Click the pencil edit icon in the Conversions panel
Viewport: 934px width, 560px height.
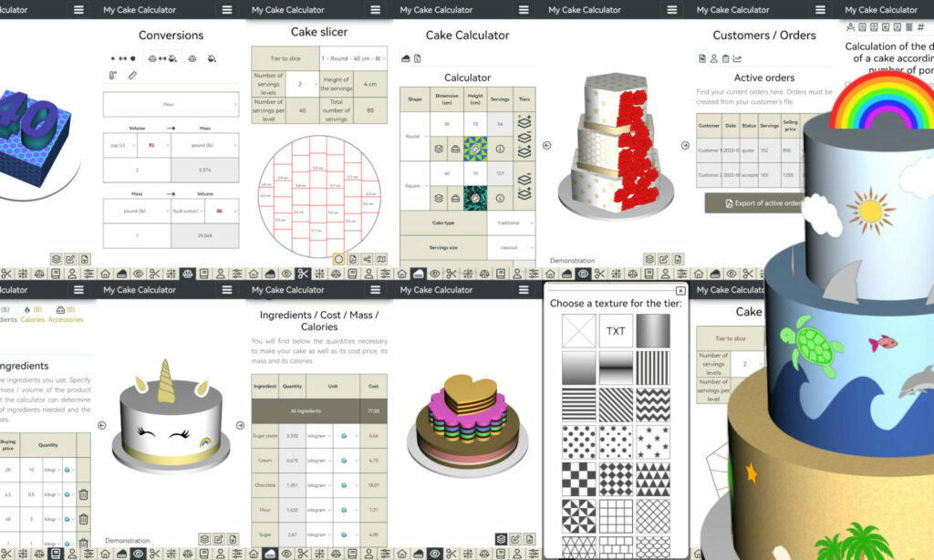pyautogui.click(x=132, y=74)
